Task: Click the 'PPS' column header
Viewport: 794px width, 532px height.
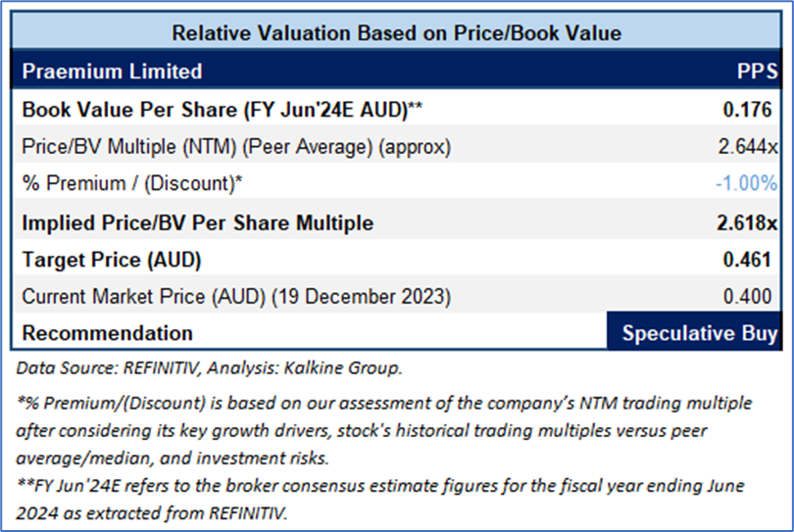Action: point(757,71)
